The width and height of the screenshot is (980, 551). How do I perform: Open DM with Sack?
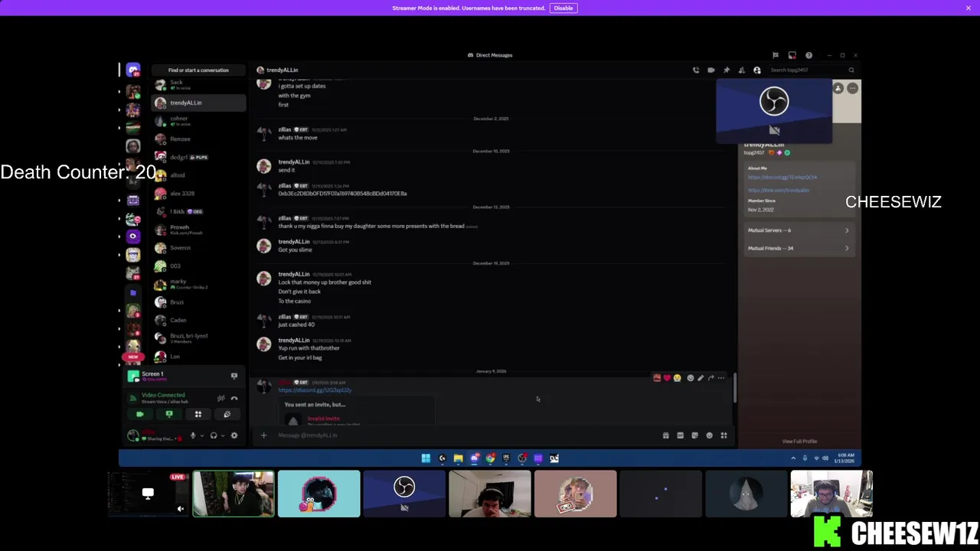(x=198, y=84)
